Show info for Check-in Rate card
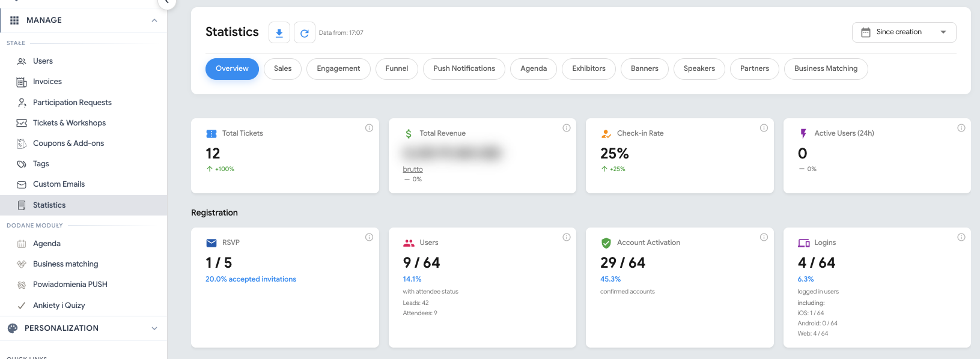Image resolution: width=980 pixels, height=359 pixels. [x=764, y=128]
